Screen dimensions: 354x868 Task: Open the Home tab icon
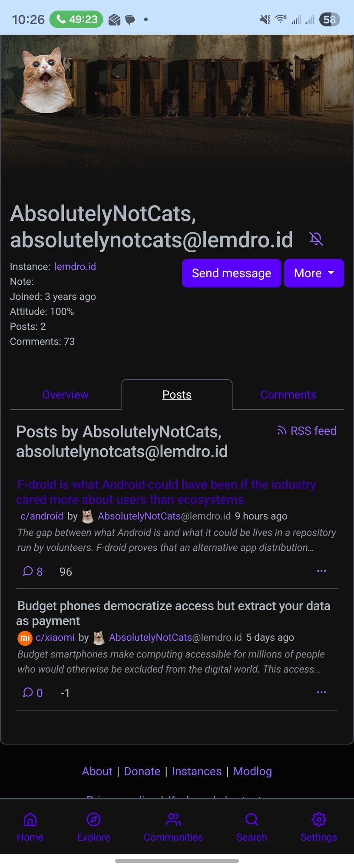tap(30, 820)
